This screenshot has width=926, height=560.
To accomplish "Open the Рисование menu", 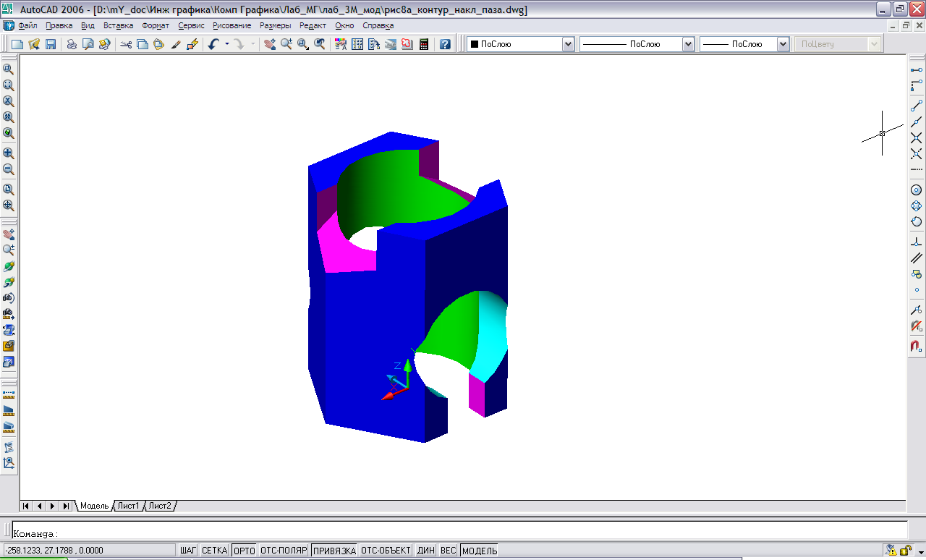I will (x=232, y=25).
